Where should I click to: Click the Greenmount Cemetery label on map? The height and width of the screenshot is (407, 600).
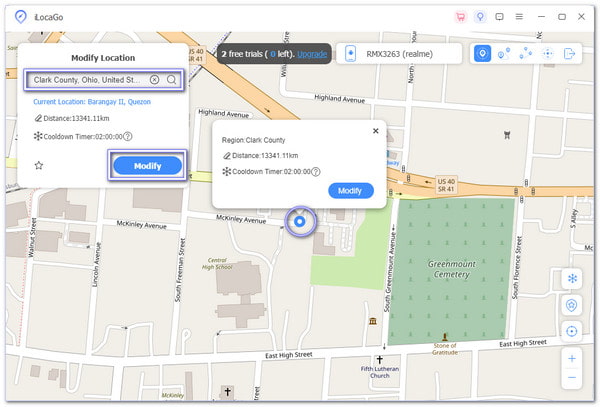coord(452,269)
